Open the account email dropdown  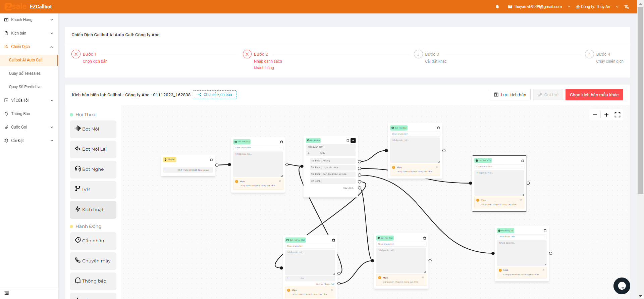coord(539,7)
